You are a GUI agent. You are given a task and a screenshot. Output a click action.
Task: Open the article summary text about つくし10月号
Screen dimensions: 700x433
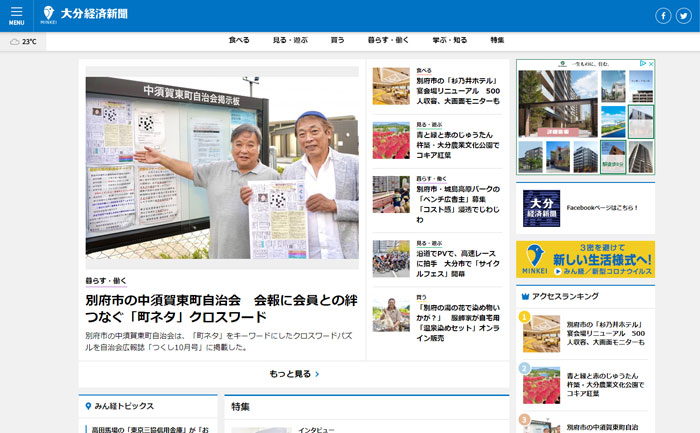219,341
